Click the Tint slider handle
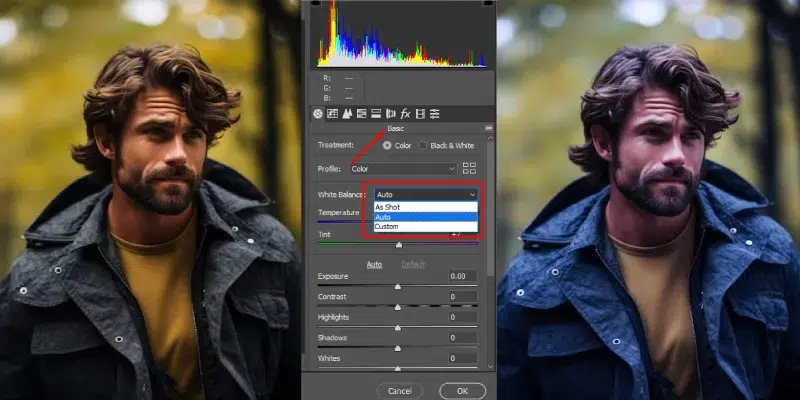800x400 pixels. (x=399, y=245)
